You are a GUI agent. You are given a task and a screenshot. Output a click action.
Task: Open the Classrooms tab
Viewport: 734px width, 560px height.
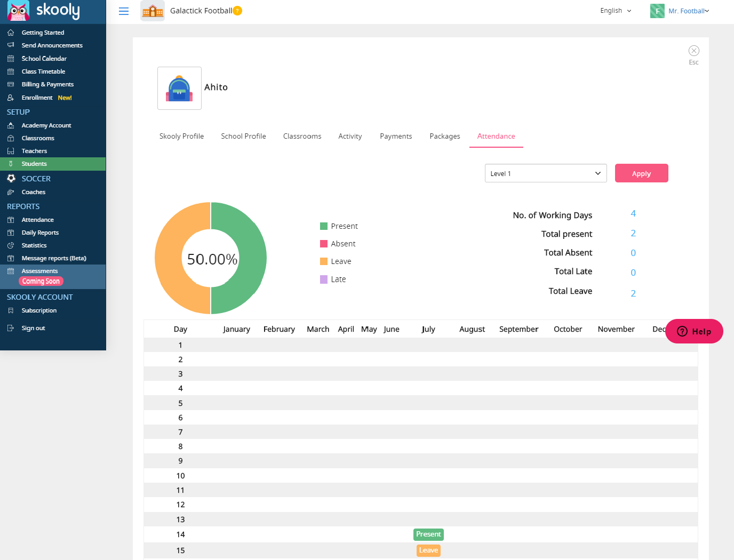[302, 136]
